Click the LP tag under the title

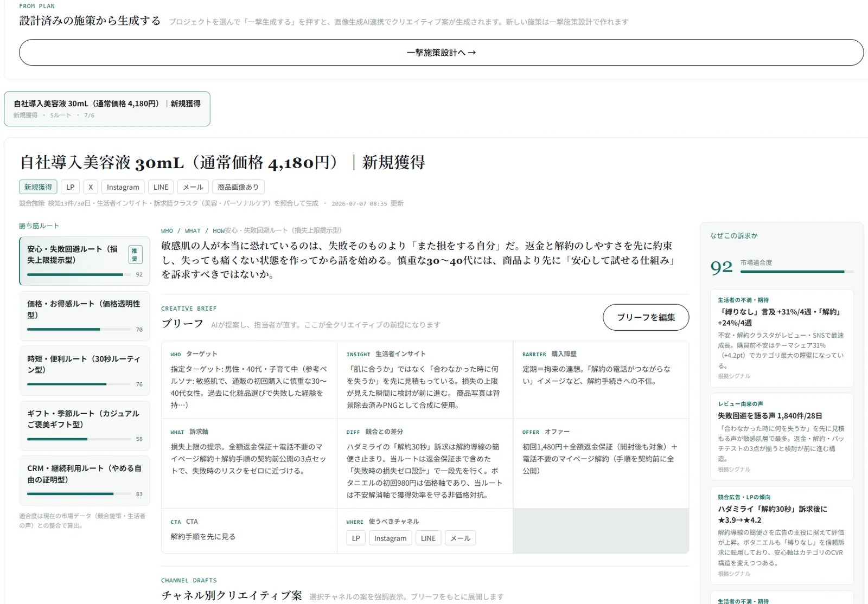pos(70,187)
